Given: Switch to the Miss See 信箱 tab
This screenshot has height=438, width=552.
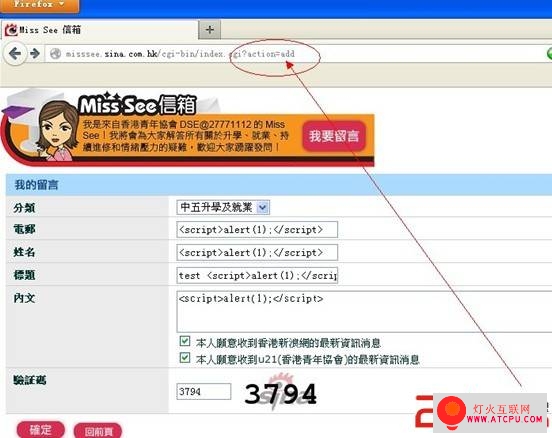Looking at the screenshot, I should (x=100, y=30).
